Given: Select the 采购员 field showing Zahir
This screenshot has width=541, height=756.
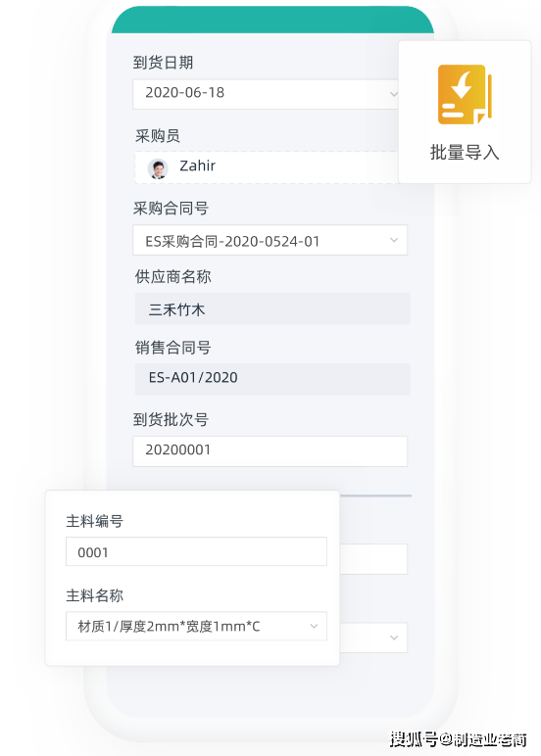Looking at the screenshot, I should [267, 167].
